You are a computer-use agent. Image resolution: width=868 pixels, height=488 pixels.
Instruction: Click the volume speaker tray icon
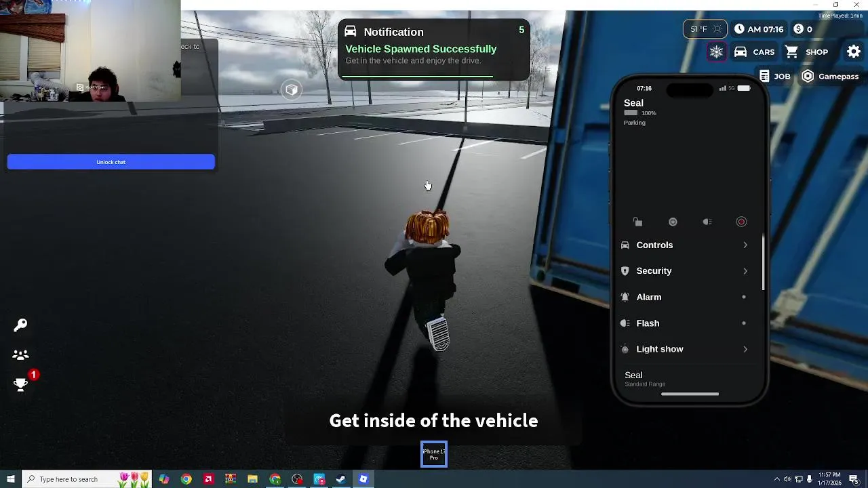787,479
